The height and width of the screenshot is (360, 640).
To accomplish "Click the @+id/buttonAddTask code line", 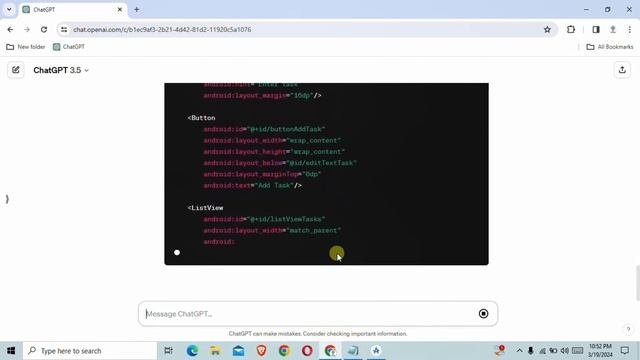I will point(264,129).
